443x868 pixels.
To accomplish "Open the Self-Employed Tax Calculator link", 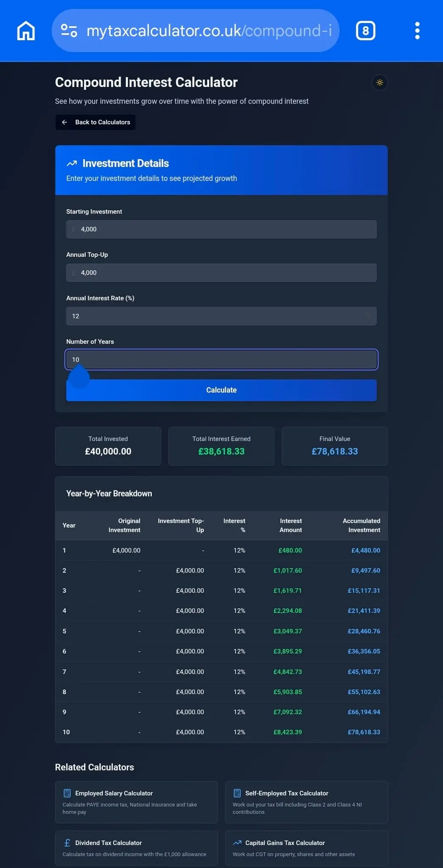I will [306, 802].
